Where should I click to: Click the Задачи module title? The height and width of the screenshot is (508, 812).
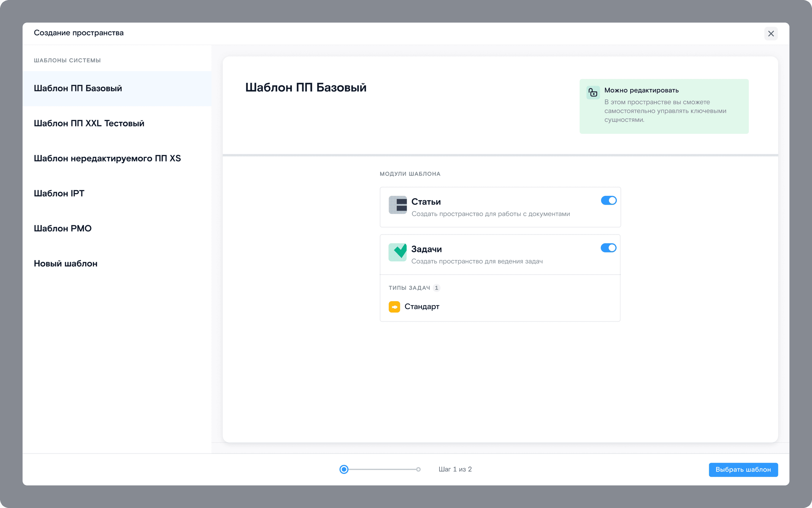tap(427, 249)
